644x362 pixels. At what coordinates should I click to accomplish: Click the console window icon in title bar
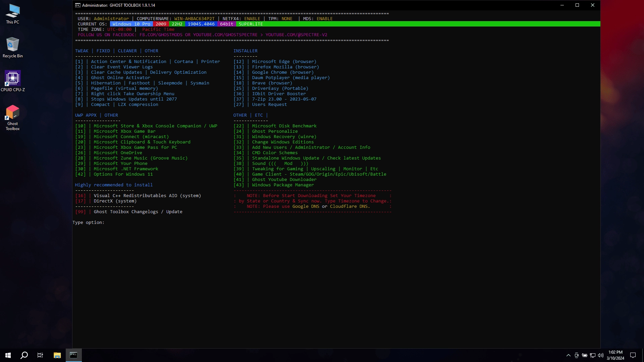pos(77,5)
